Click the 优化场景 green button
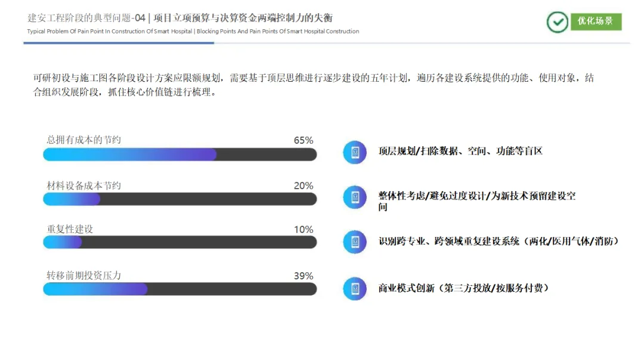Viewport: 644px width, 363px height. 596,21
